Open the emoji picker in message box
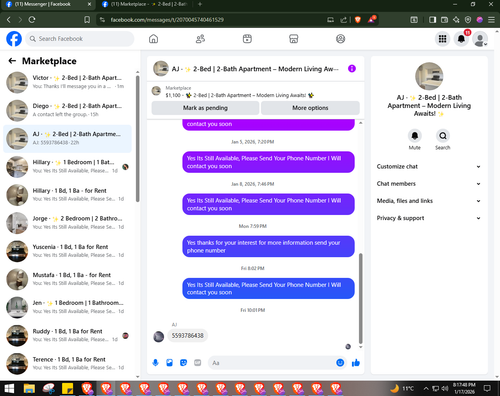500x396 pixels. pos(340,363)
